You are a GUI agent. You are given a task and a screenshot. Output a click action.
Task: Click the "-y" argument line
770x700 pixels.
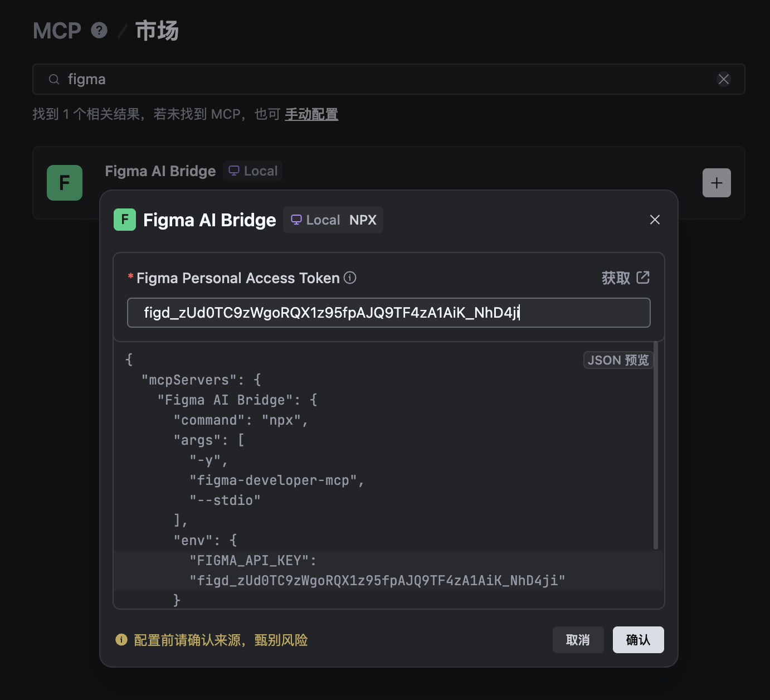tap(209, 460)
